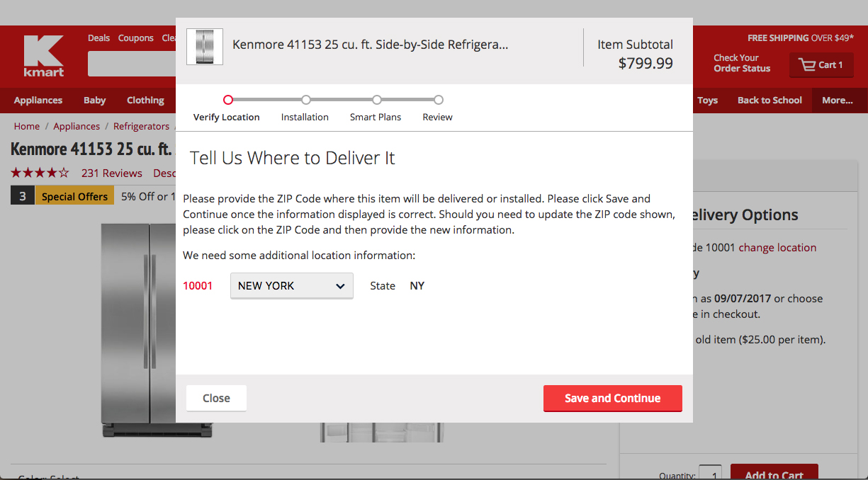
Task: Click the refrigerator thumbnail in the dialog header
Action: pyautogui.click(x=205, y=47)
